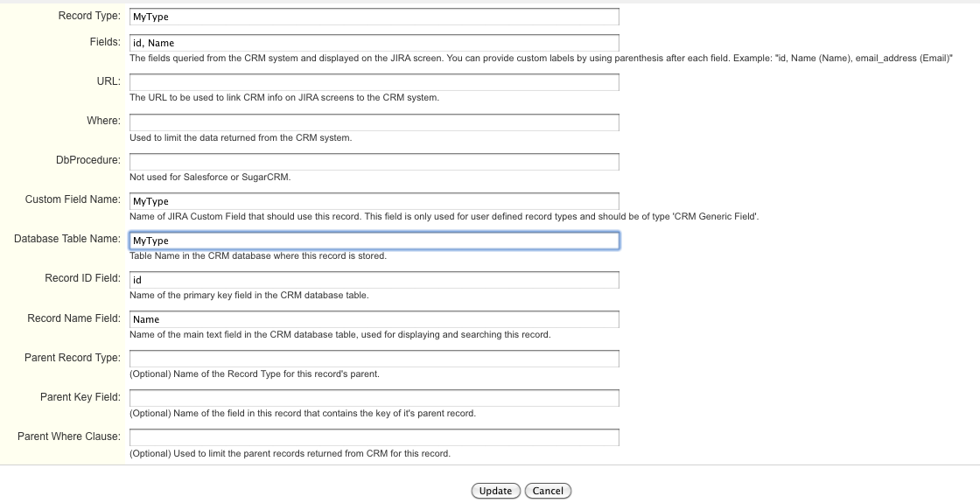
Task: Click the Parent Record Type input
Action: click(x=374, y=359)
